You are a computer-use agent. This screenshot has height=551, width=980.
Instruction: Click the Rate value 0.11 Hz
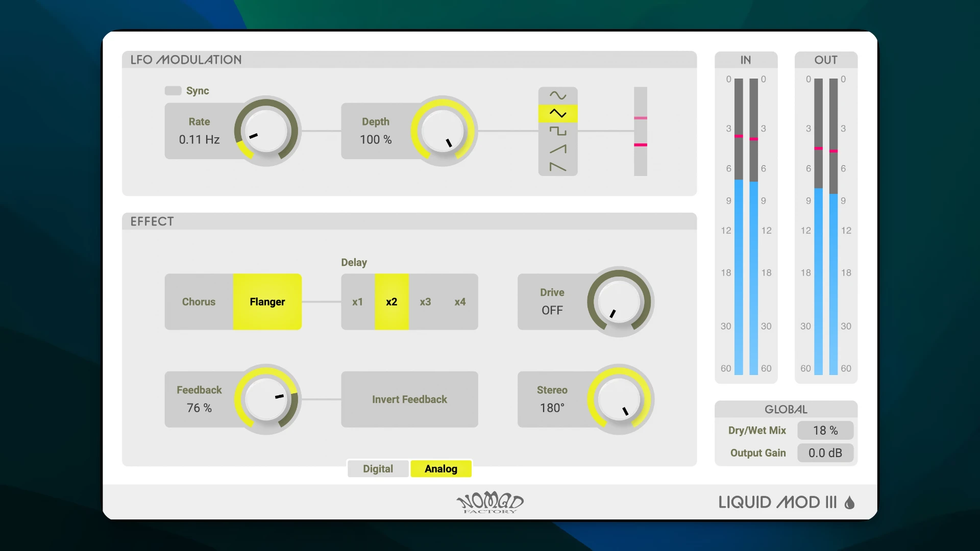pos(199,139)
